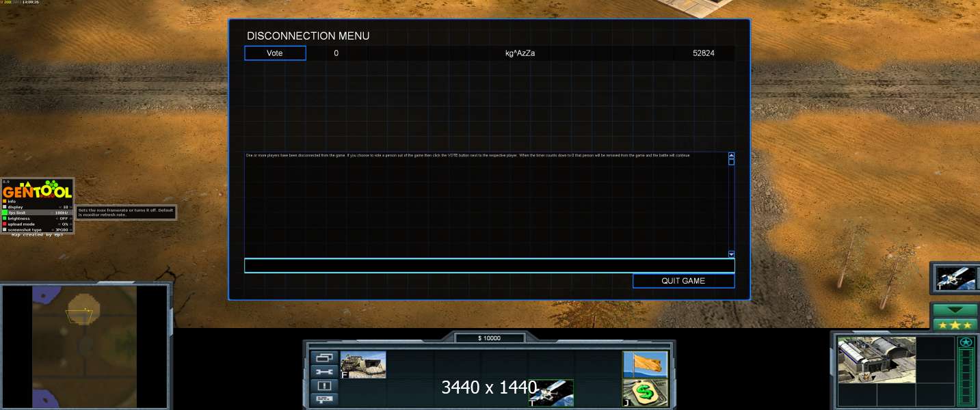The image size is (980, 410).
Task: Click the Command Center portrait thumbnail
Action: coord(877,359)
